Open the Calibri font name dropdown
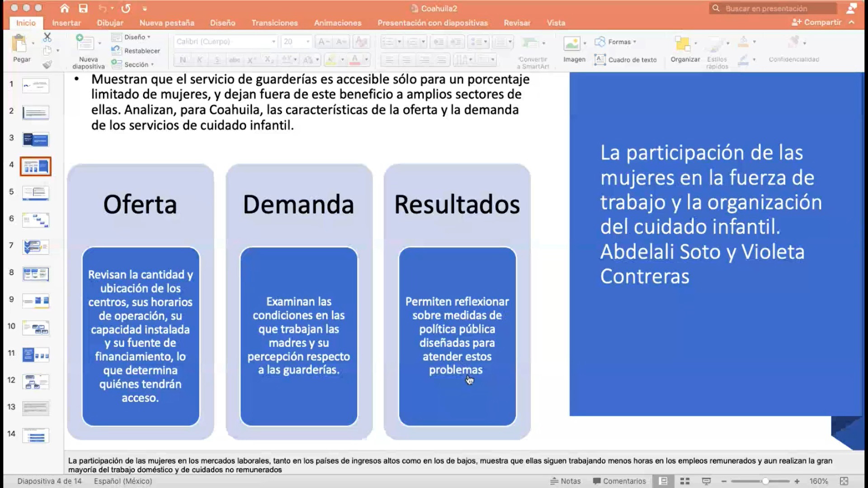868x488 pixels. tap(274, 42)
